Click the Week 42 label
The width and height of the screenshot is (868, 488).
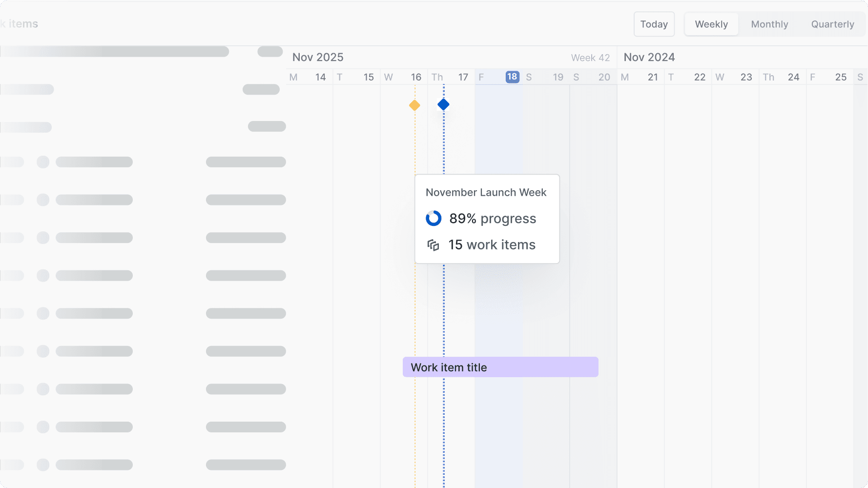coord(590,58)
